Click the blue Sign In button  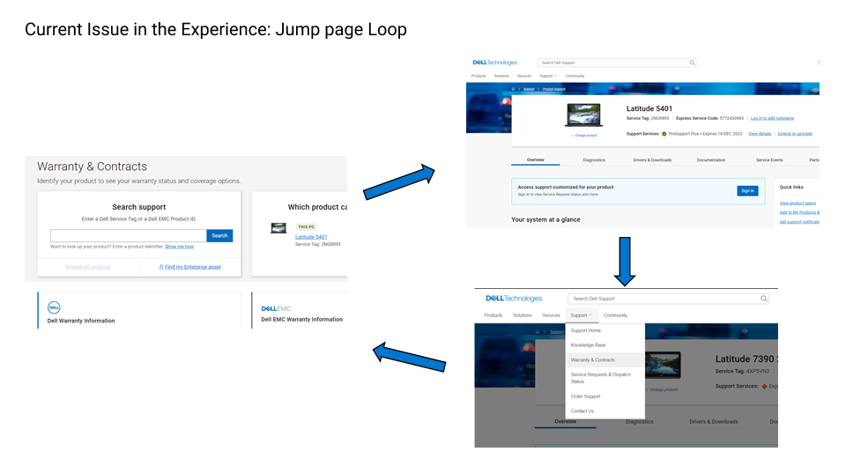748,191
